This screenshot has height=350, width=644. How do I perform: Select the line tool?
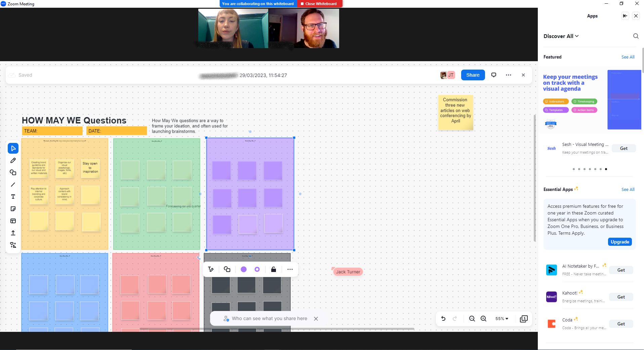13,185
